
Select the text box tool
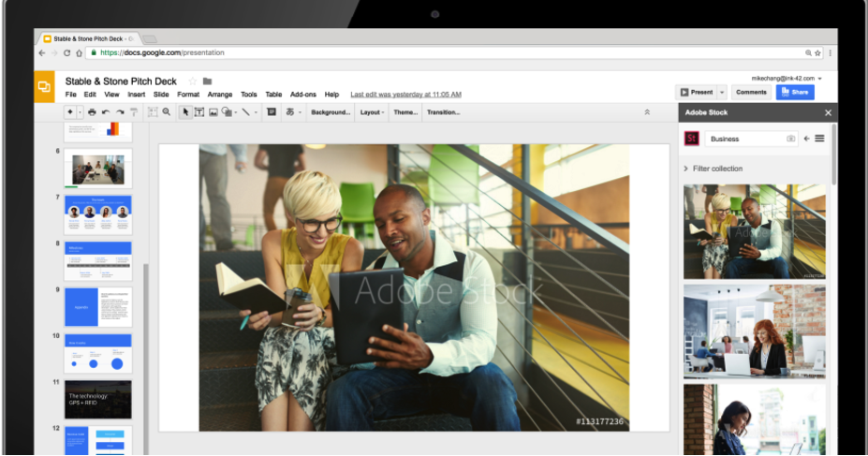pyautogui.click(x=199, y=112)
